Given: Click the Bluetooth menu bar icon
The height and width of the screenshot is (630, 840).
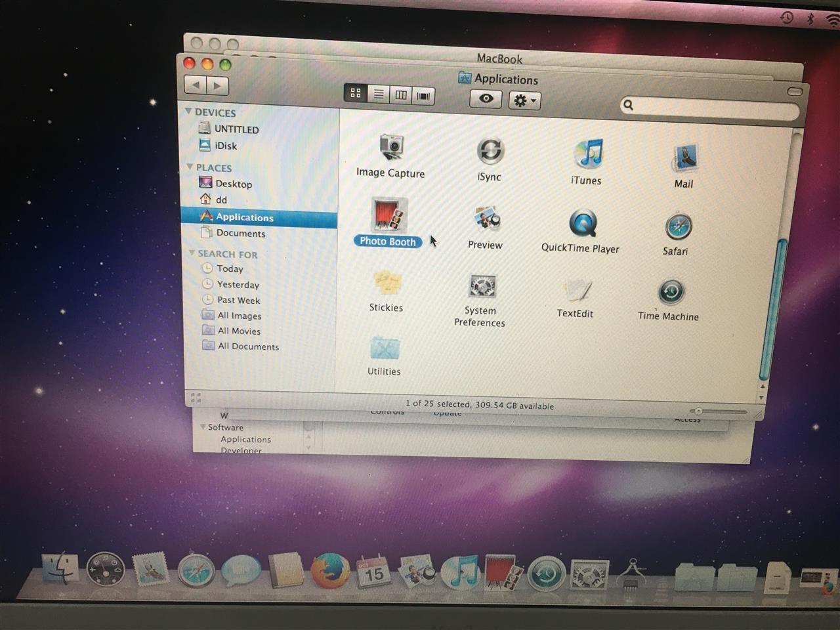Looking at the screenshot, I should click(x=810, y=18).
